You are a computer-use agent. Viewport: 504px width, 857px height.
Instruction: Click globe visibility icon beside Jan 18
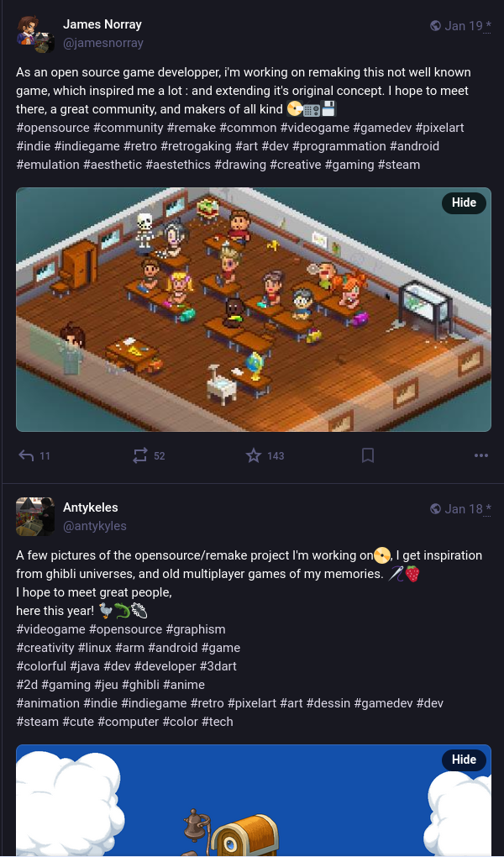(x=436, y=509)
